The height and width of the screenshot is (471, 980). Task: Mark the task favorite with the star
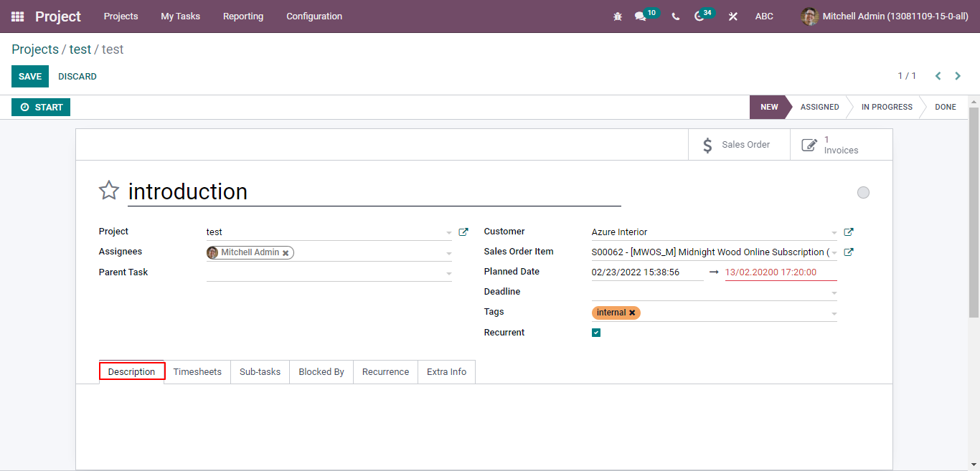[x=108, y=191]
